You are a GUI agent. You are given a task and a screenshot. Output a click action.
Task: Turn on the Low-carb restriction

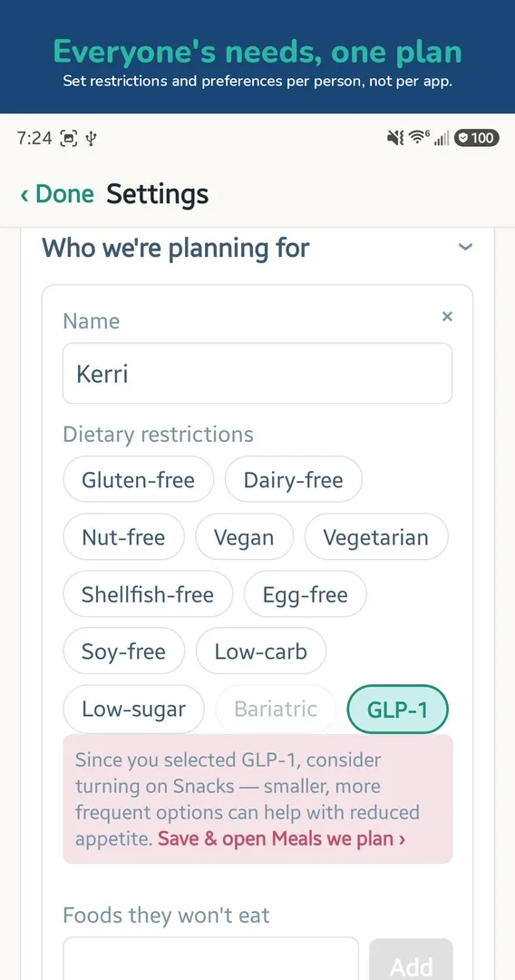(261, 652)
